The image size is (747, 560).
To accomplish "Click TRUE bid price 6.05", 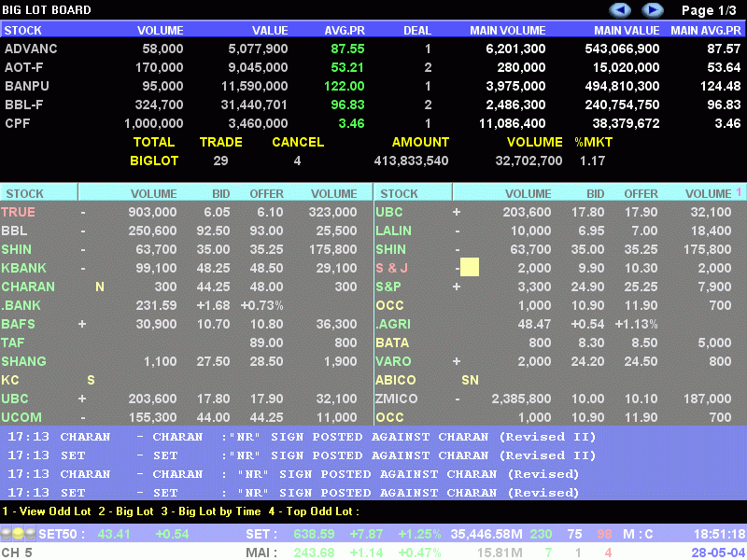I will tap(217, 212).
